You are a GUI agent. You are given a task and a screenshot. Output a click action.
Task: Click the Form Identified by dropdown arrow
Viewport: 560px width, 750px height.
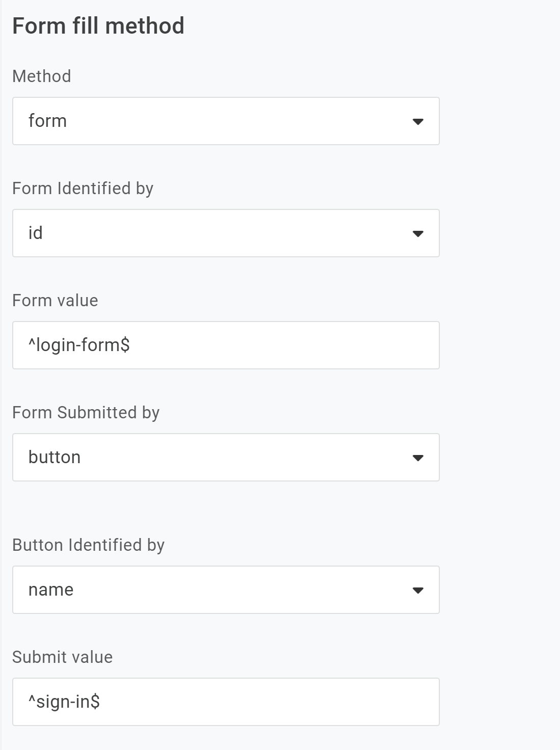tap(418, 233)
